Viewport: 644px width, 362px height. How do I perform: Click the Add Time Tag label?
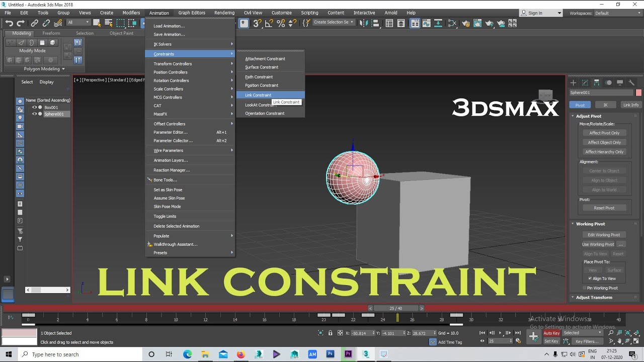pyautogui.click(x=450, y=342)
